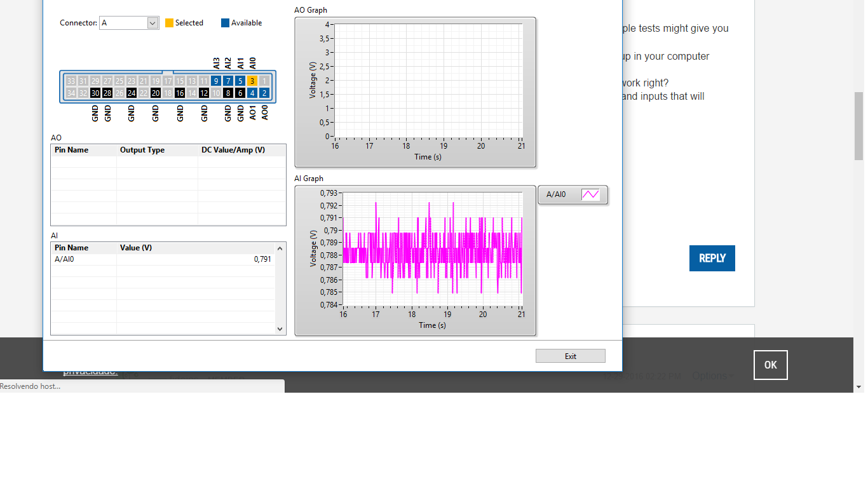Click gray unavailable pin 22
Screen dimensions: 868x488
(144, 93)
